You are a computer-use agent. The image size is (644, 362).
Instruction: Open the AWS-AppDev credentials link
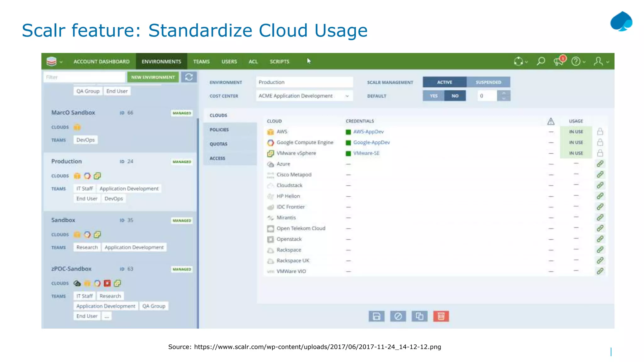[368, 132]
